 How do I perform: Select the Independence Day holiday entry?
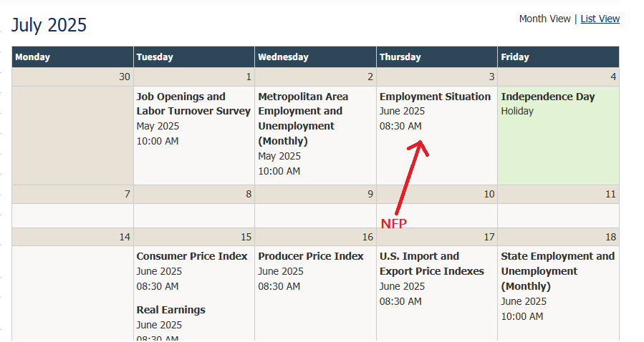(547, 97)
